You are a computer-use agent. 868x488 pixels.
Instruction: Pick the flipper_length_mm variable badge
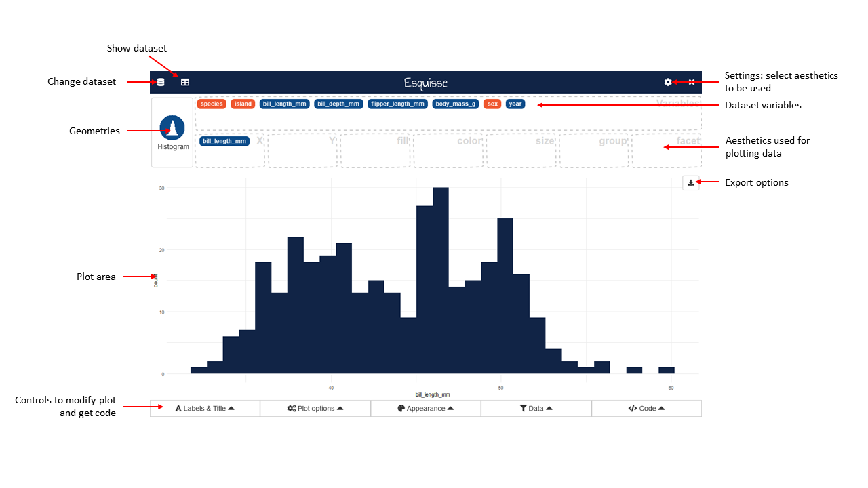[398, 104]
